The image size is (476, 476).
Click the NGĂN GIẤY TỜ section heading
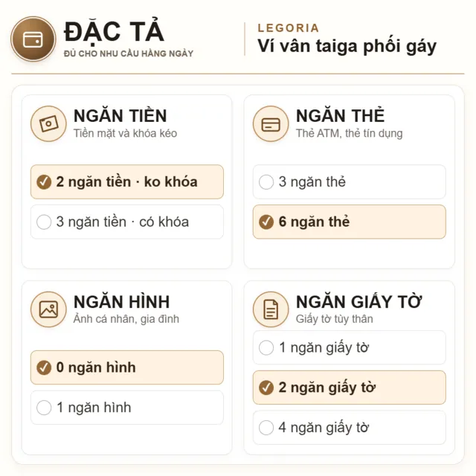coord(358,301)
